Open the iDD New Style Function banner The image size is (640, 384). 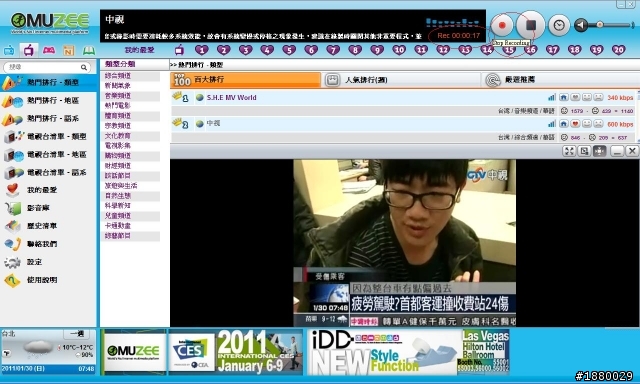[x=408, y=352]
